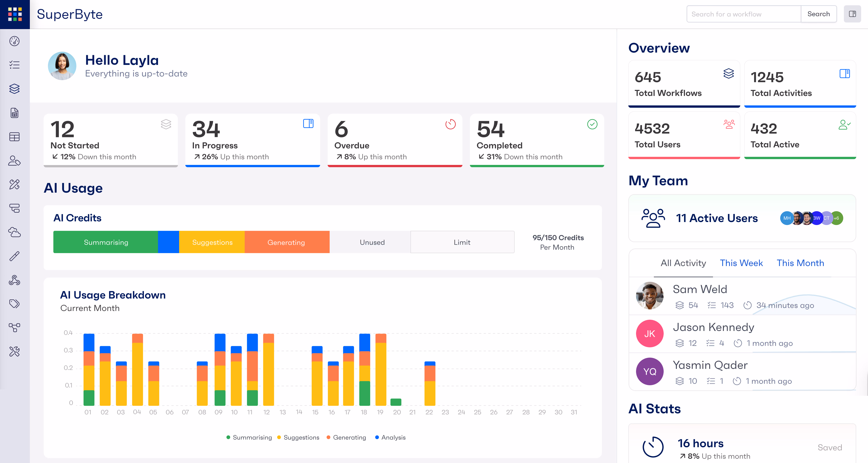Open the 4532 Total Users card

[x=684, y=135]
